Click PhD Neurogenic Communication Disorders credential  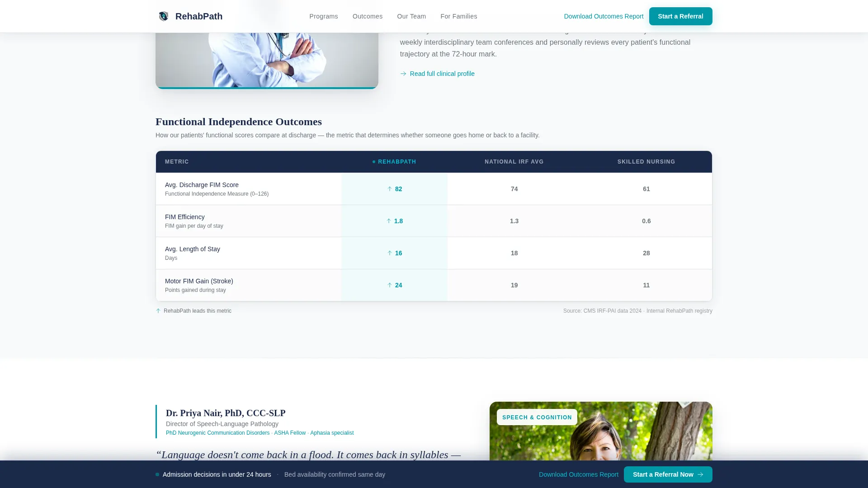click(x=217, y=433)
